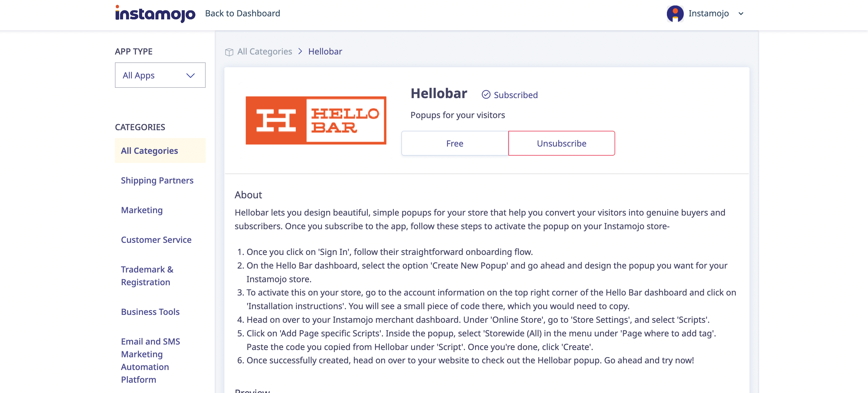
Task: Click the Hellobar breadcrumb text
Action: tap(325, 51)
